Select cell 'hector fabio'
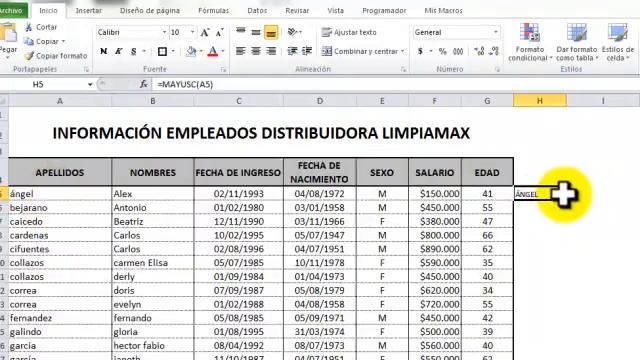Image resolution: width=640 pixels, height=360 pixels. pos(153,346)
